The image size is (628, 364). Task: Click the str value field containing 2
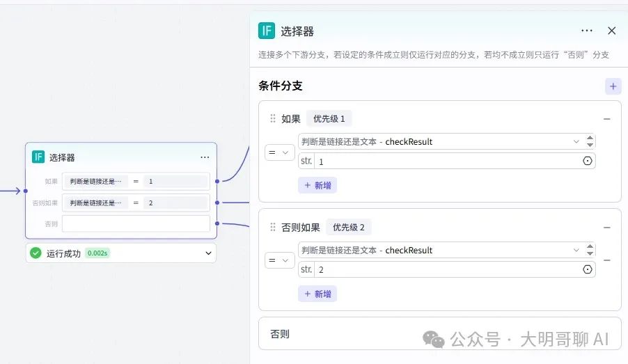coord(446,269)
